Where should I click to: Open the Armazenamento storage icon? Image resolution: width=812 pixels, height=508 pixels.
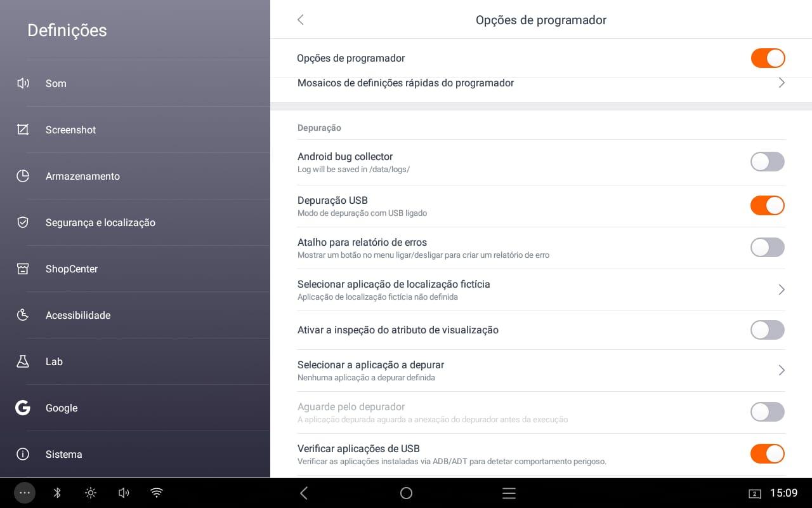(23, 176)
